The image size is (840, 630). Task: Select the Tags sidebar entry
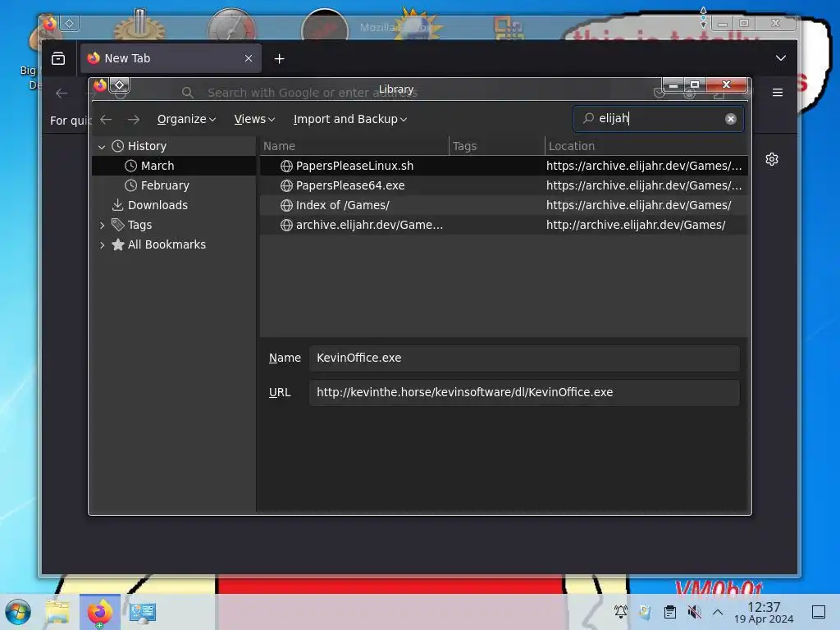pyautogui.click(x=174, y=225)
